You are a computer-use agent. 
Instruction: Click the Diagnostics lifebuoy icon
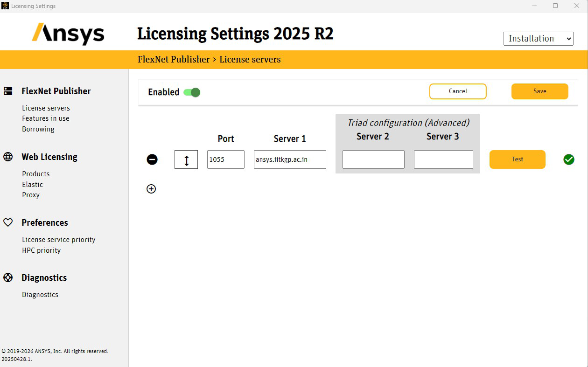point(8,277)
